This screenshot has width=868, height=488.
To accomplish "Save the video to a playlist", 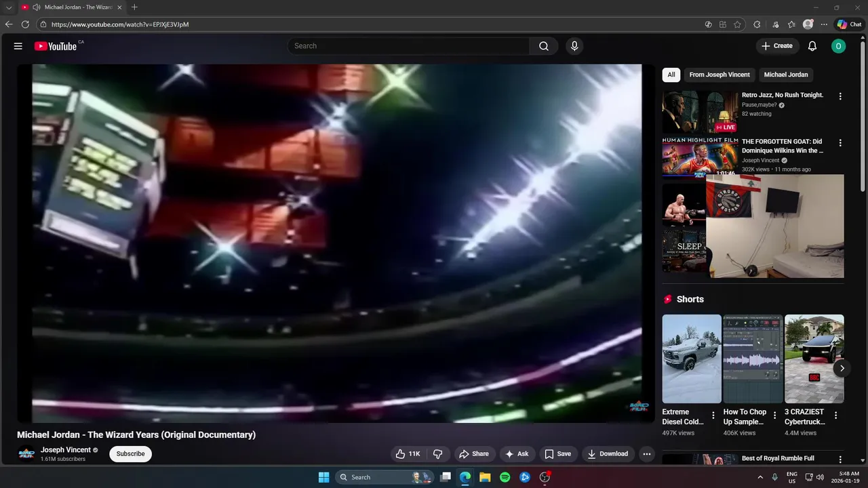I will click(x=558, y=454).
